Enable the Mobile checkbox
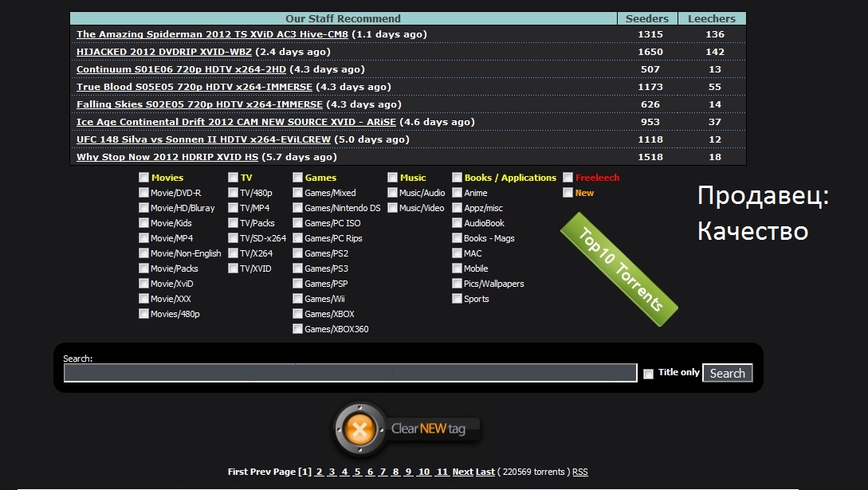868x490 pixels. click(x=458, y=269)
